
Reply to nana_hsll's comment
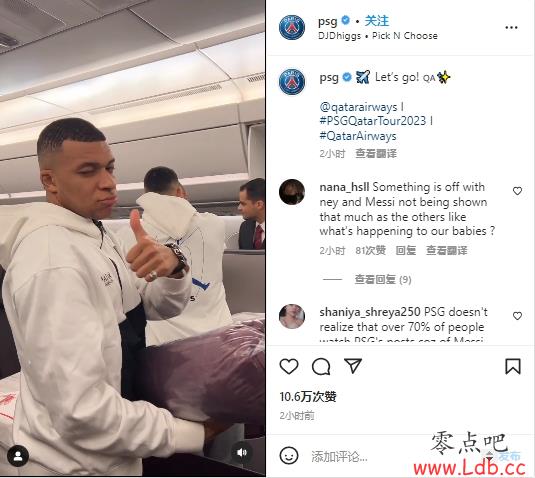pos(406,250)
